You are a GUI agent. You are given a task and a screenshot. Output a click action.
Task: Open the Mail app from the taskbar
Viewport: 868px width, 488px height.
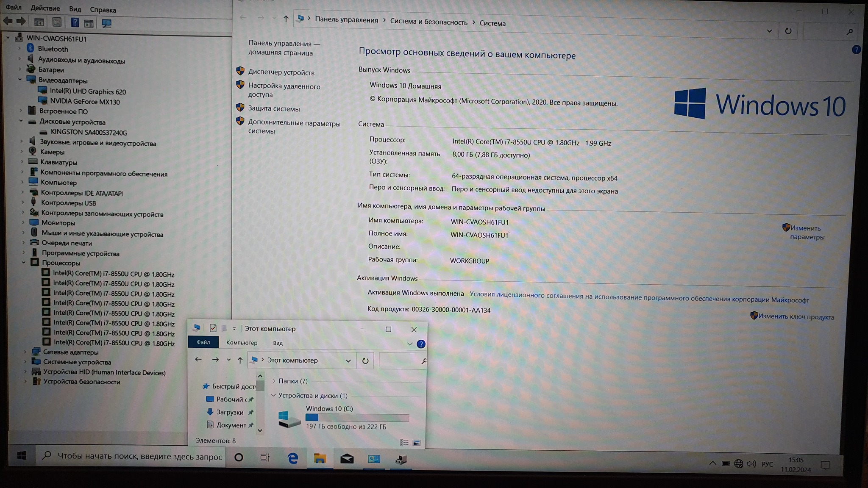click(347, 459)
